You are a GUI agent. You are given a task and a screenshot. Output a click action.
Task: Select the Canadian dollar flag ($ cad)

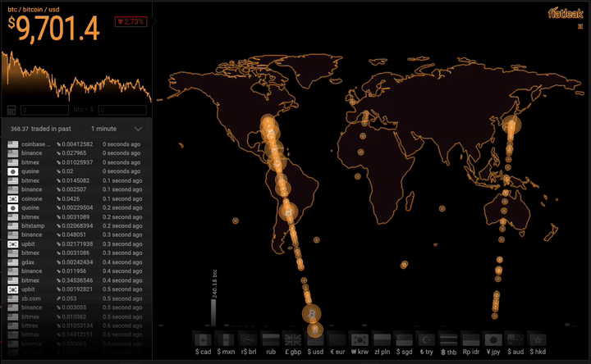[203, 339]
